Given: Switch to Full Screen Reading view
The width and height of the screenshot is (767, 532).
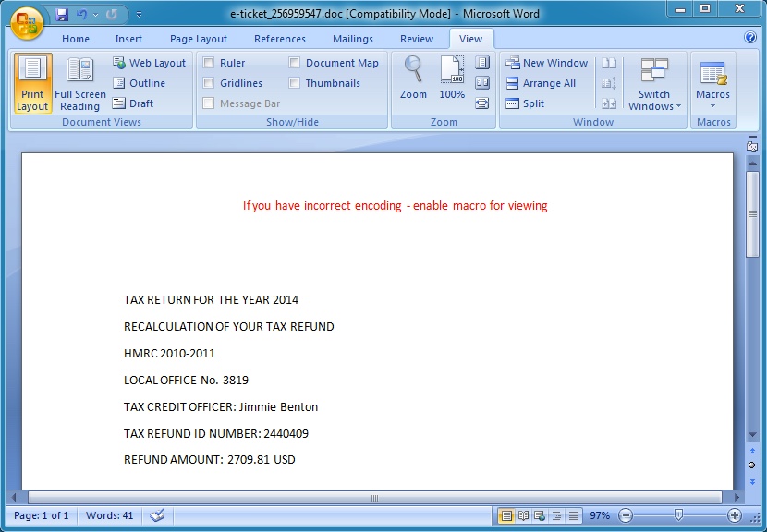Looking at the screenshot, I should point(80,83).
